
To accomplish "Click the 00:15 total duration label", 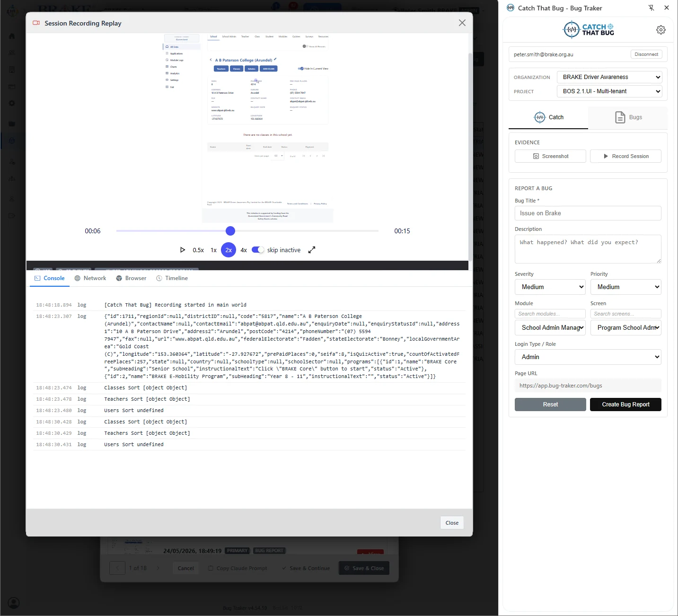I will (x=402, y=231).
